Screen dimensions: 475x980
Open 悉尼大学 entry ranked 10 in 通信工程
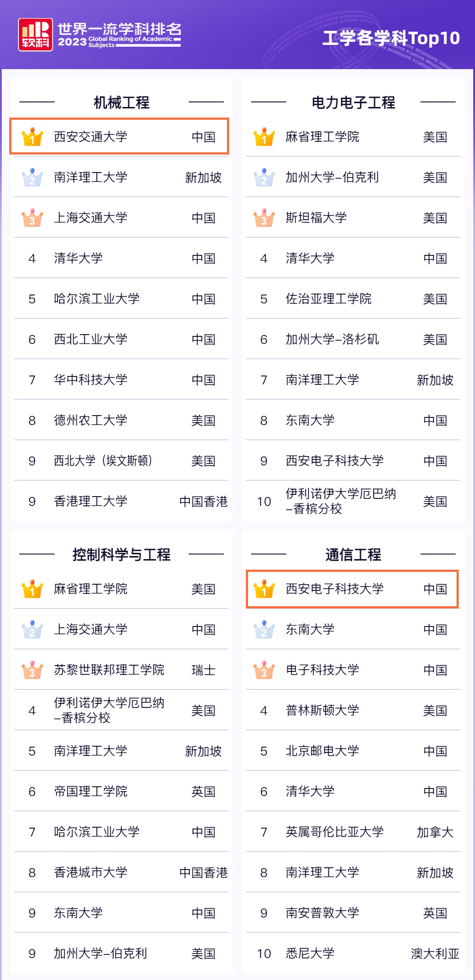click(x=353, y=953)
